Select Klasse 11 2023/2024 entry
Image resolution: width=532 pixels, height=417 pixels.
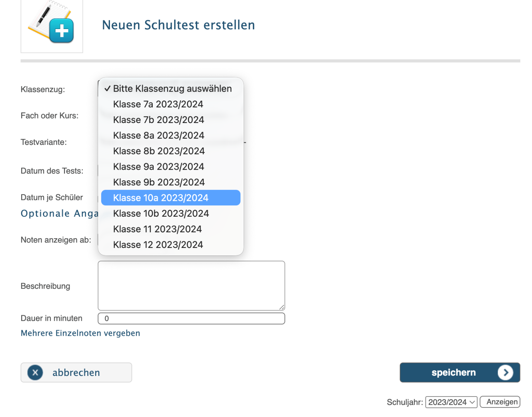(157, 229)
